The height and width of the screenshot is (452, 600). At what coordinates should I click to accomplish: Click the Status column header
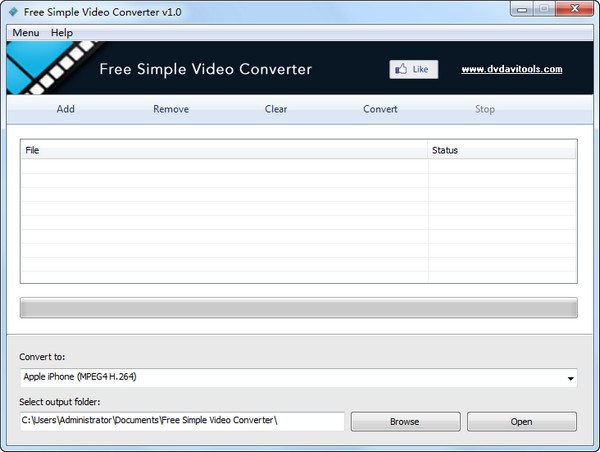tap(502, 150)
